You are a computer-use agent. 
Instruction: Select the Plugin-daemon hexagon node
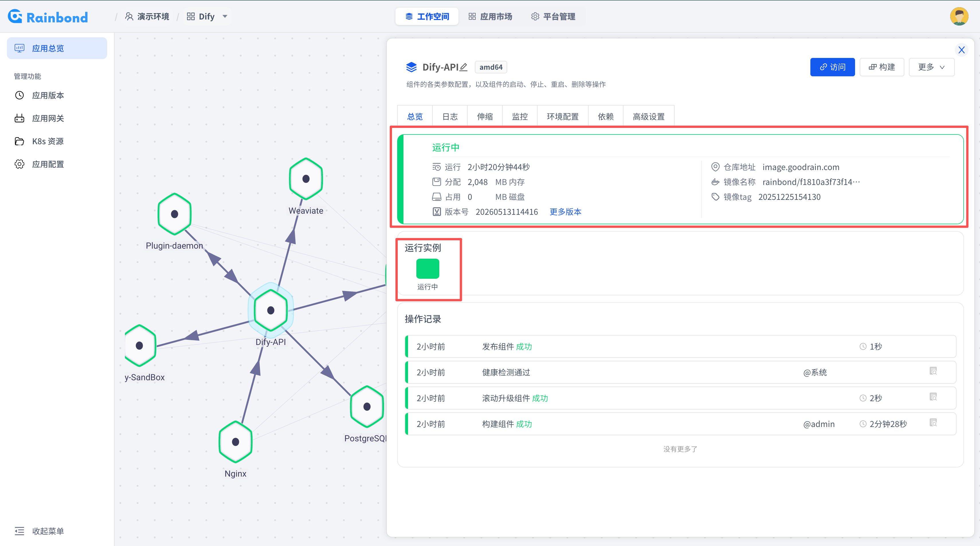(x=175, y=214)
